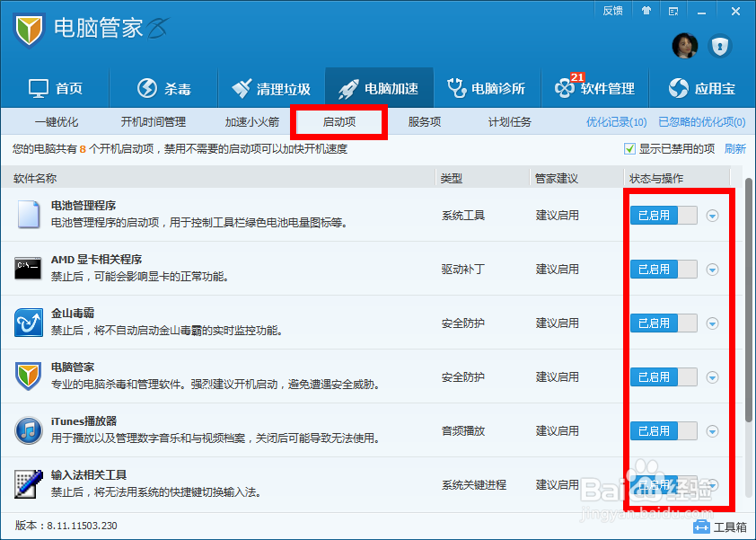
Task: Open the main menu icon beside the skin icon
Action: tap(673, 11)
